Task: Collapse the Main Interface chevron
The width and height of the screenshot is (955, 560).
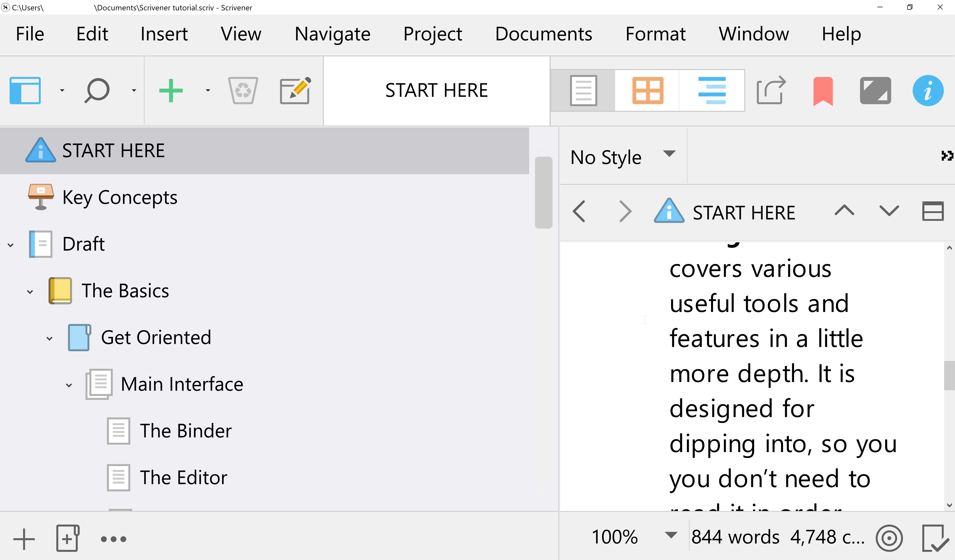Action: point(69,385)
